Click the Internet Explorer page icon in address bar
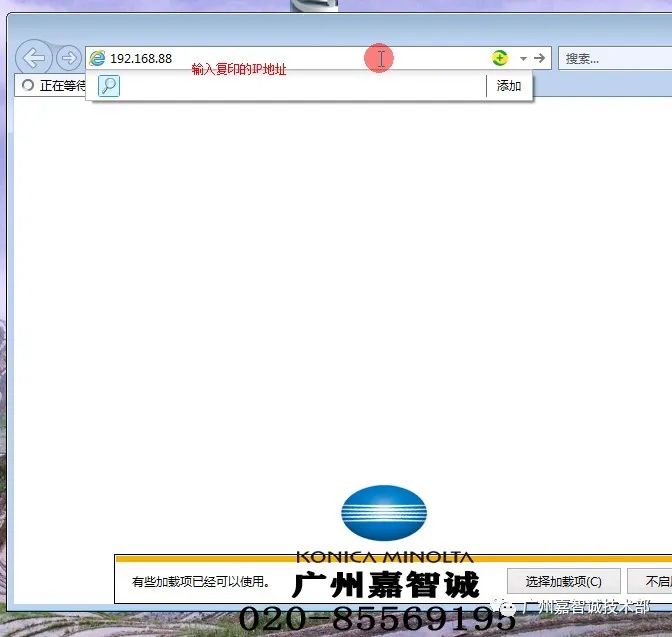 click(x=97, y=58)
